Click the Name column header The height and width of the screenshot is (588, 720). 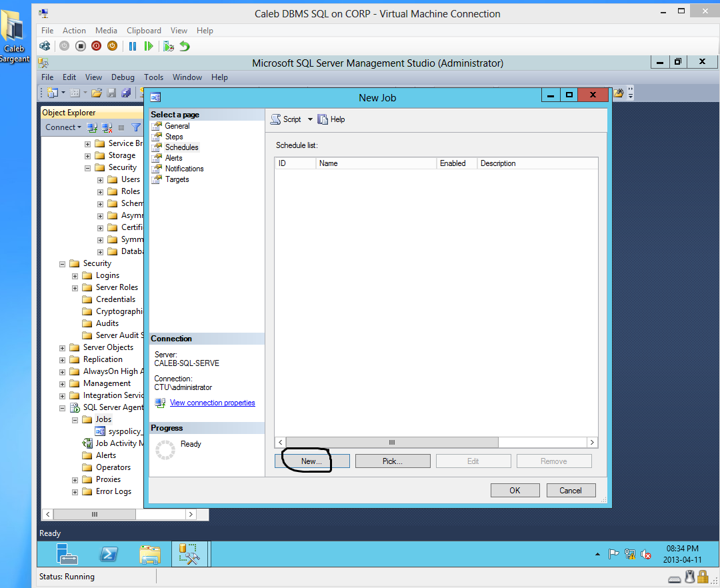(x=375, y=163)
